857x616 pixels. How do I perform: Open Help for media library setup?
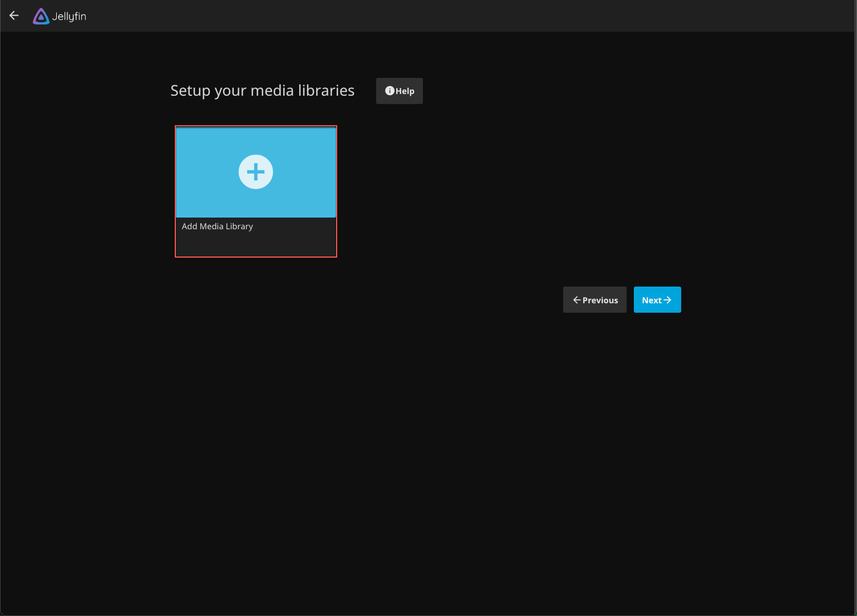[399, 91]
